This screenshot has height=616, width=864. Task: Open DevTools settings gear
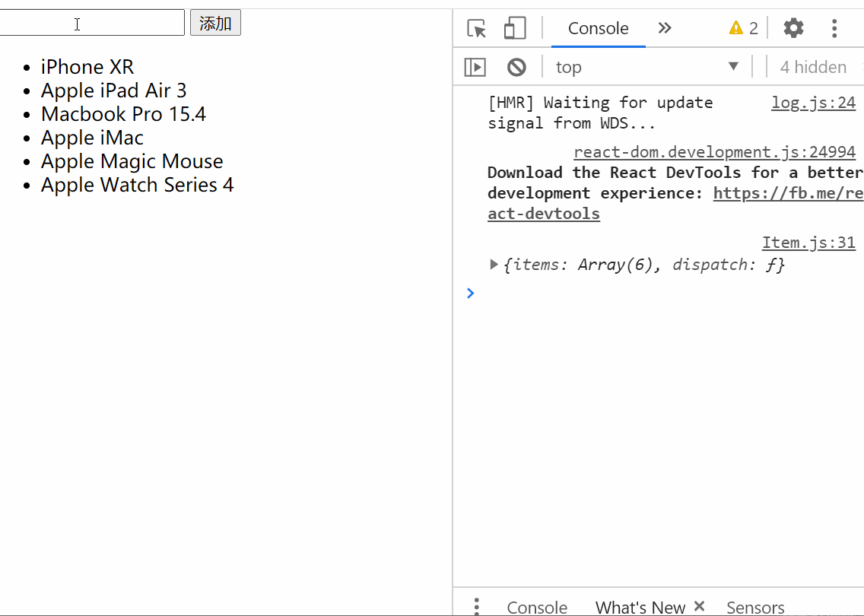click(793, 28)
